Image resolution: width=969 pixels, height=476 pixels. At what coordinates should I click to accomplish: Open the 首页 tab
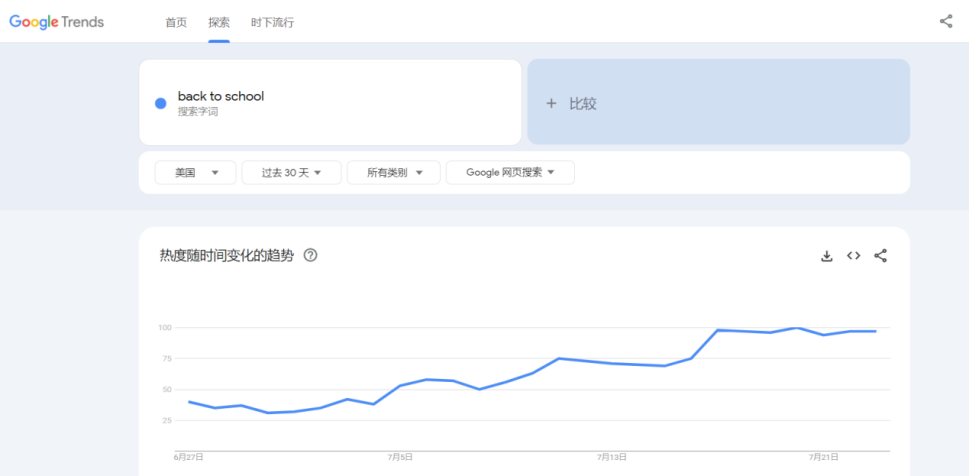click(176, 23)
